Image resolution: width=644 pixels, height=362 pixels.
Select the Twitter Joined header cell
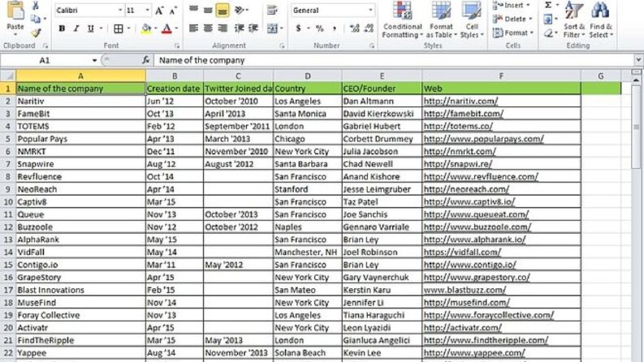238,88
